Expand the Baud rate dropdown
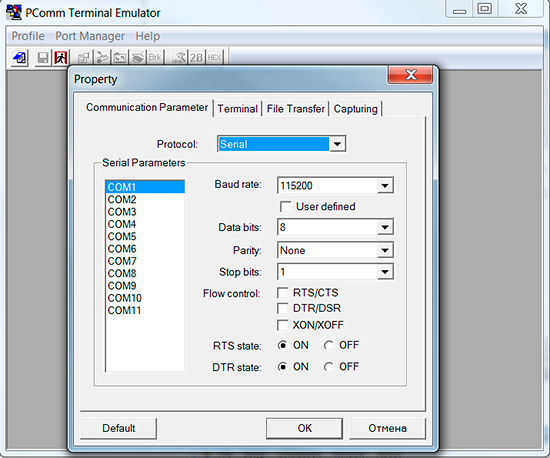 pyautogui.click(x=385, y=186)
